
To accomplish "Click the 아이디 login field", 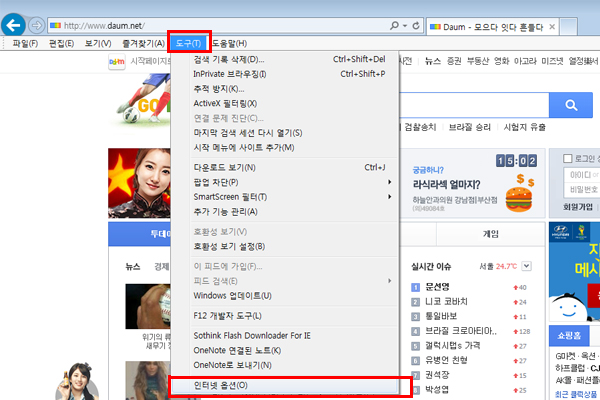I will 582,175.
